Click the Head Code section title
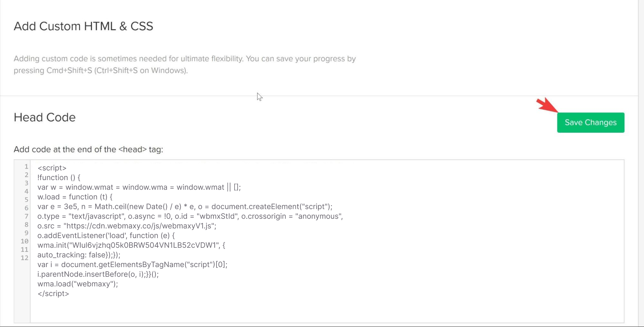Viewport: 644px width, 327px height. point(44,117)
